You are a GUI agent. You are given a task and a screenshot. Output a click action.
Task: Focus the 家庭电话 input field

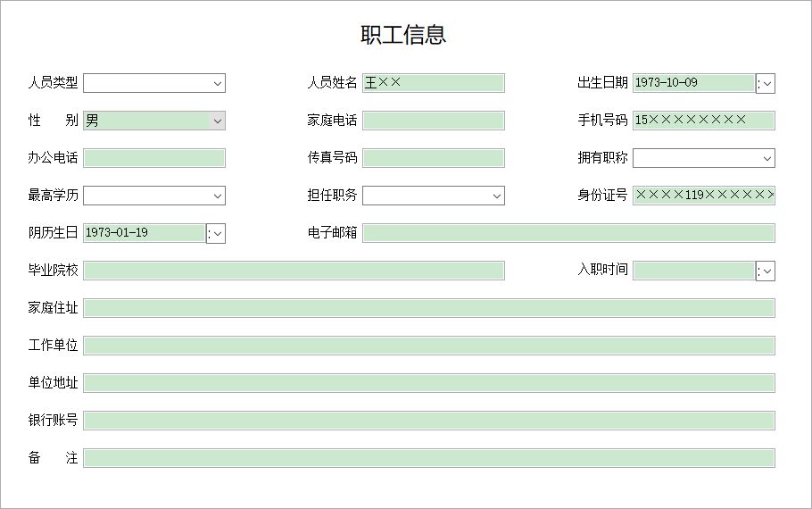pyautogui.click(x=434, y=121)
